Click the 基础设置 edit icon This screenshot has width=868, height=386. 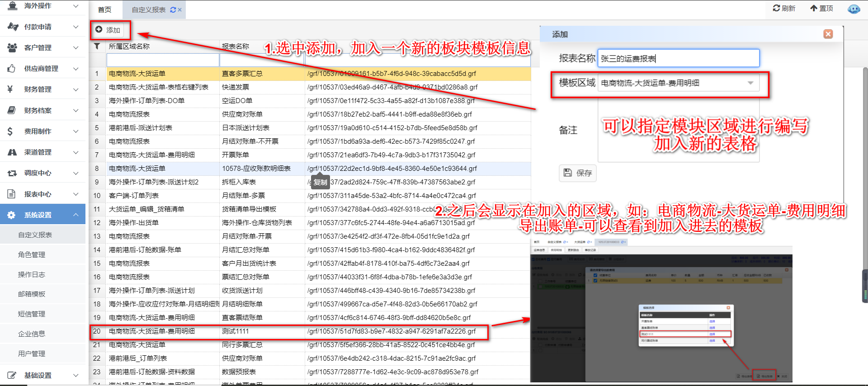pyautogui.click(x=12, y=375)
